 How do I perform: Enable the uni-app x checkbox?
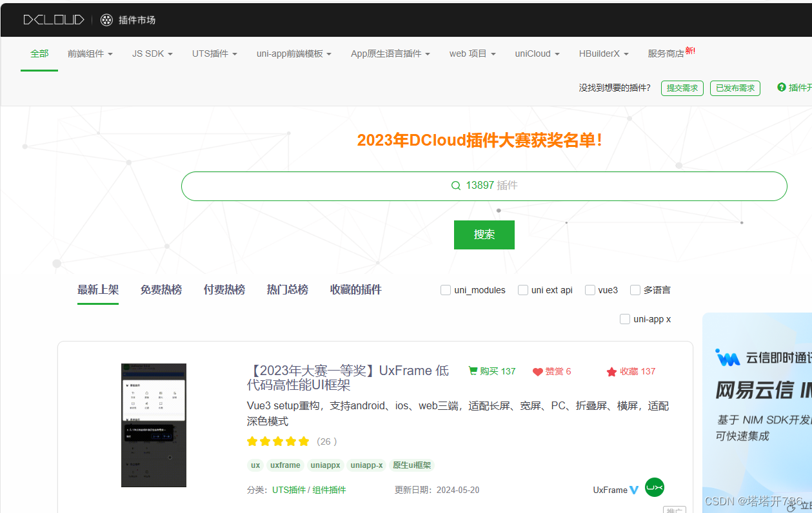coord(625,319)
